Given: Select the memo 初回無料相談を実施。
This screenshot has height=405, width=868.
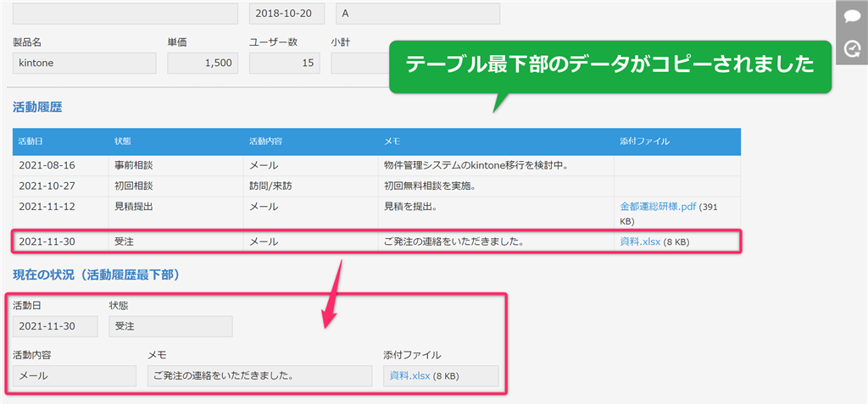Looking at the screenshot, I should tap(496, 186).
